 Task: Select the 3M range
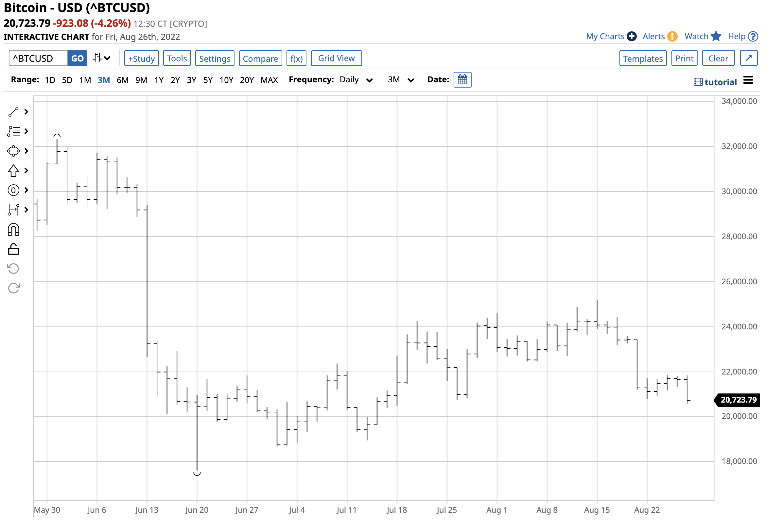(104, 80)
